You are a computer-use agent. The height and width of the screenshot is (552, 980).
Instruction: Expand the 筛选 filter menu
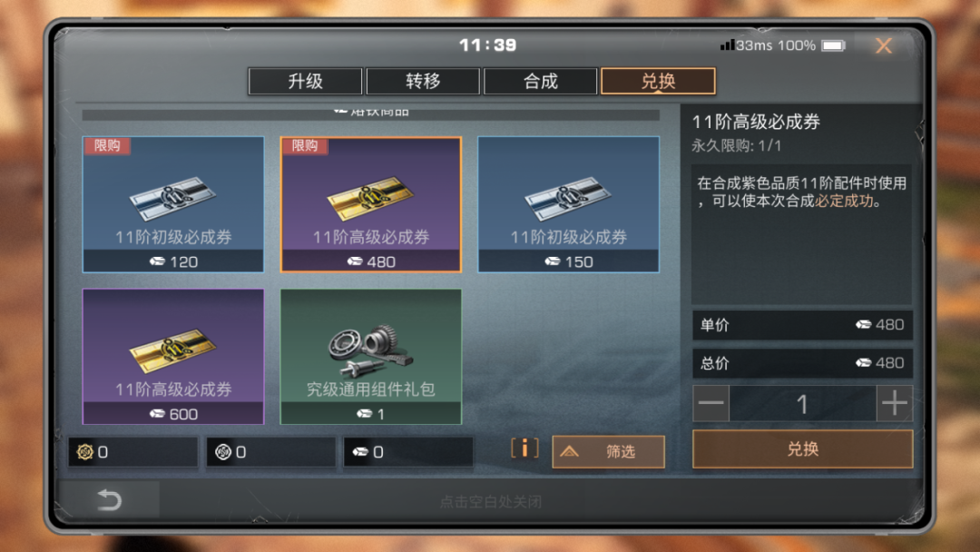[608, 451]
